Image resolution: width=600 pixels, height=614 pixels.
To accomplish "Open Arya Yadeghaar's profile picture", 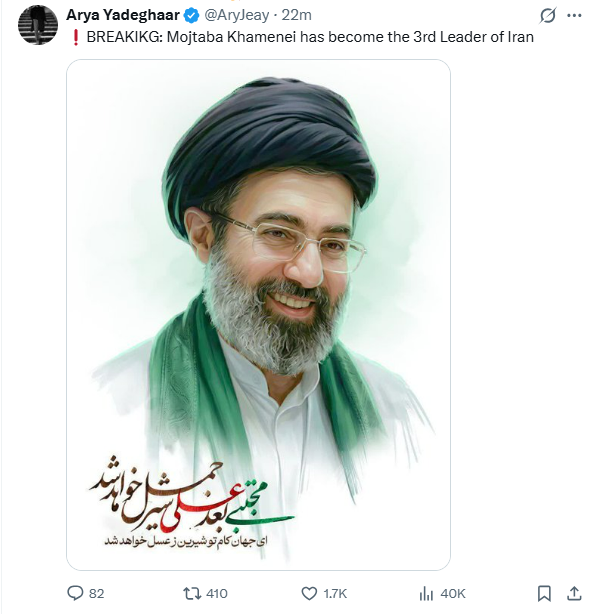I will click(38, 25).
